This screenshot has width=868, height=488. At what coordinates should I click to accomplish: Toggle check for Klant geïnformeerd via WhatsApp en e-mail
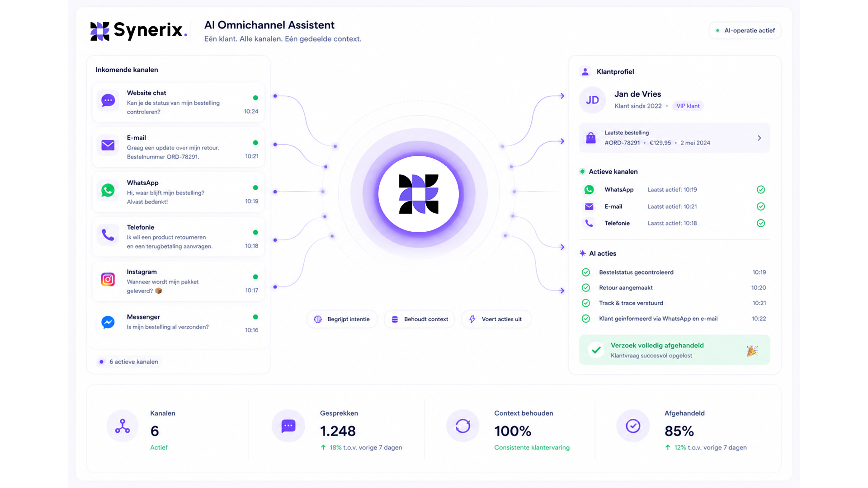tap(586, 319)
